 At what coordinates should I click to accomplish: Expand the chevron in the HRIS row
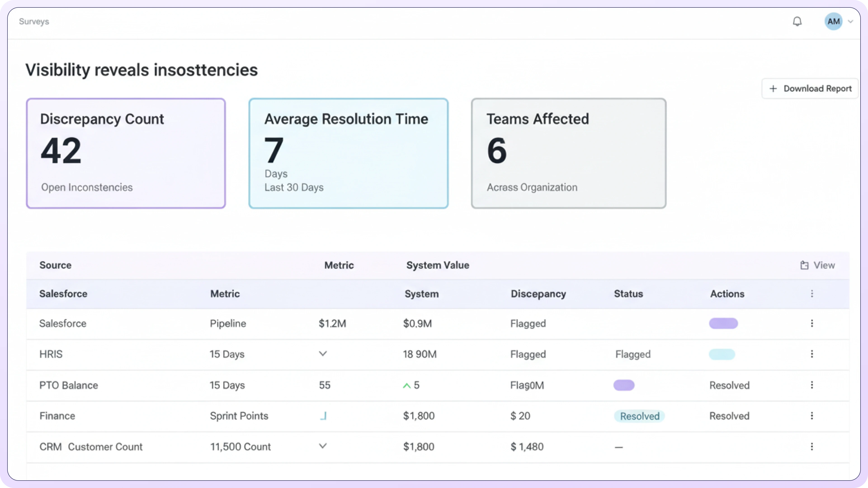point(323,354)
